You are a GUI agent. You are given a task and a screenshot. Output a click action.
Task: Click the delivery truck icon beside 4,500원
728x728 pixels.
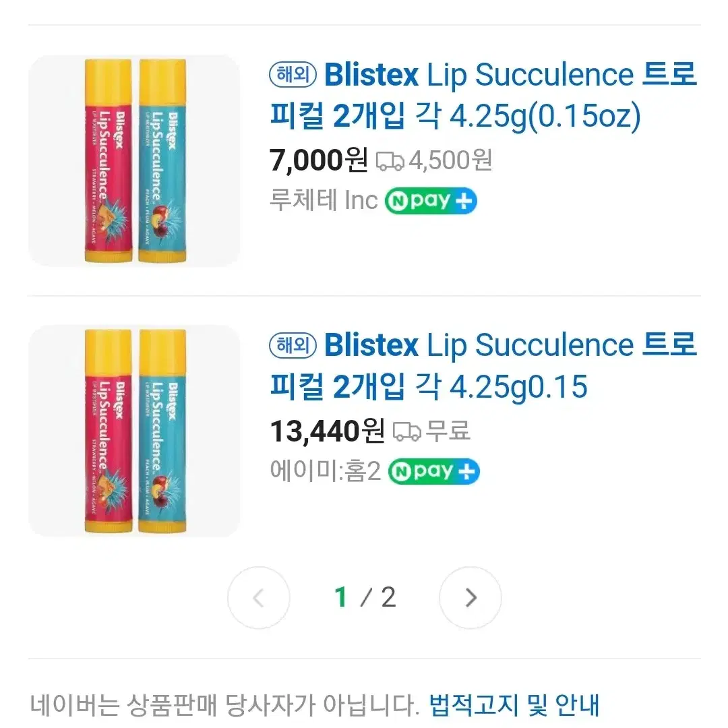click(390, 161)
